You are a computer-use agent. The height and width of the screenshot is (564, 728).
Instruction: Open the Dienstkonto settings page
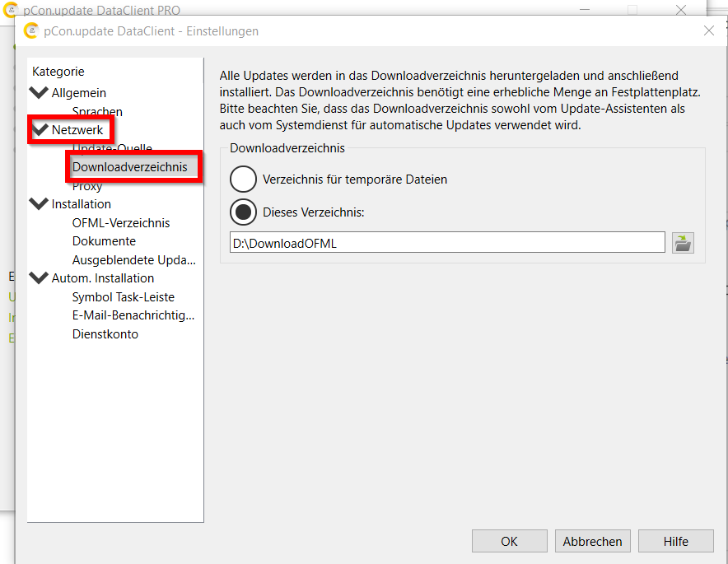coord(105,334)
